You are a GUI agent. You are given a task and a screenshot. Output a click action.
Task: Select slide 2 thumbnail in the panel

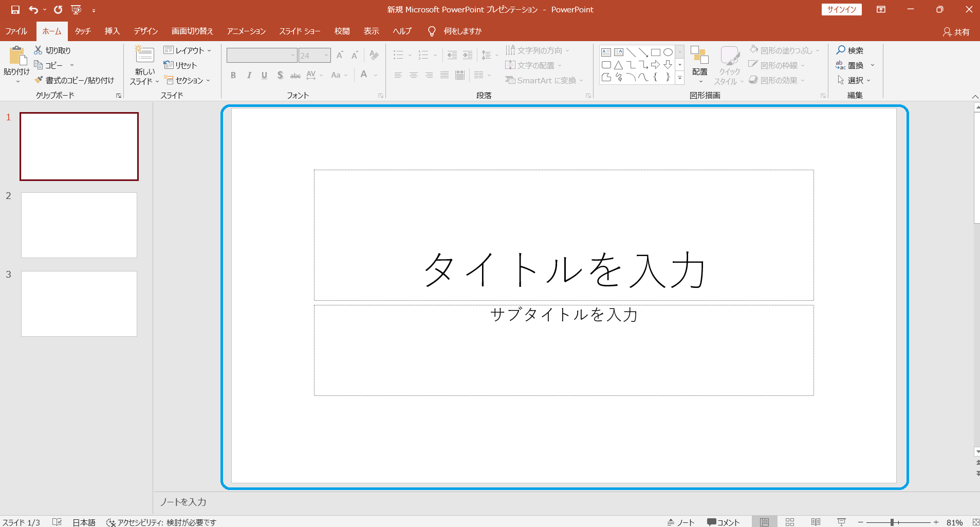pos(79,225)
